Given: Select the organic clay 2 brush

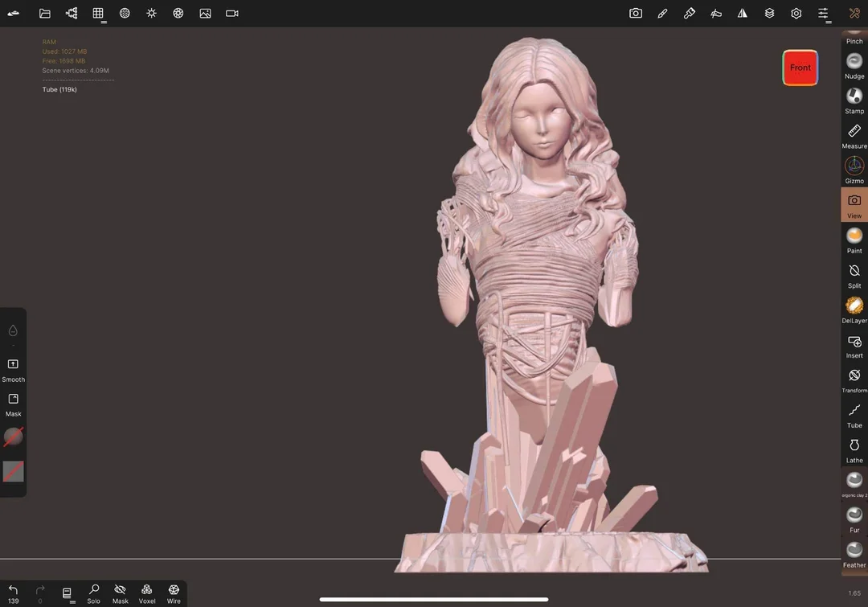Looking at the screenshot, I should click(x=854, y=483).
